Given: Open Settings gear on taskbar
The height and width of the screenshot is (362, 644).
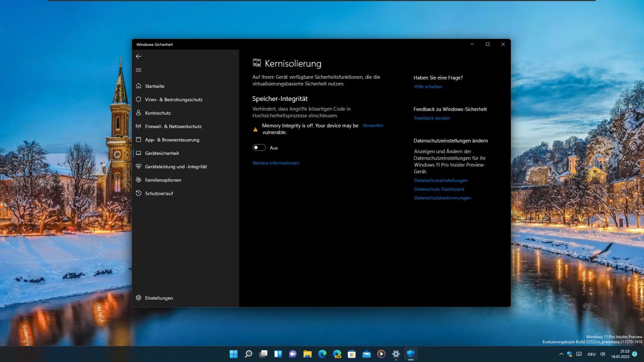Looking at the screenshot, I should (396, 354).
